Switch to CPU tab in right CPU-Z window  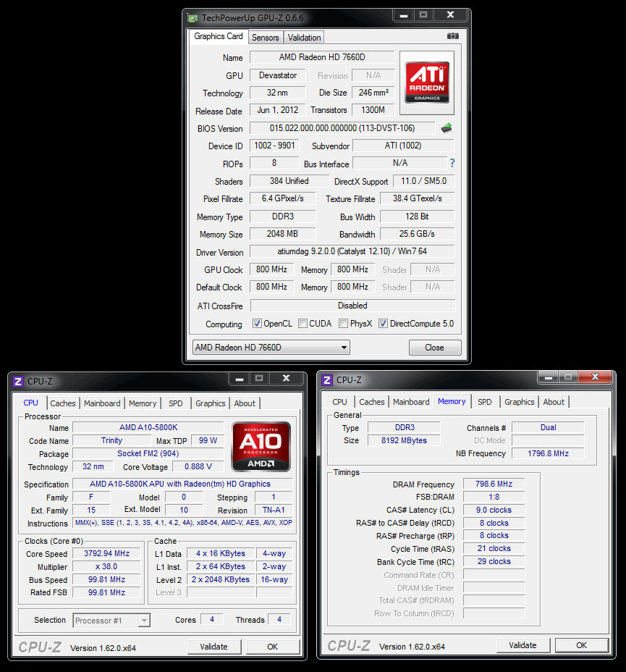click(x=339, y=402)
